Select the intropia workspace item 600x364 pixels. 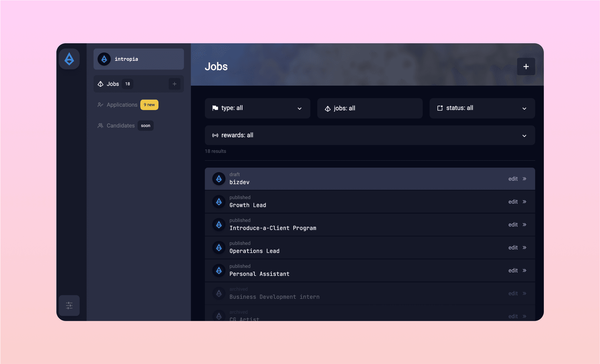click(138, 59)
